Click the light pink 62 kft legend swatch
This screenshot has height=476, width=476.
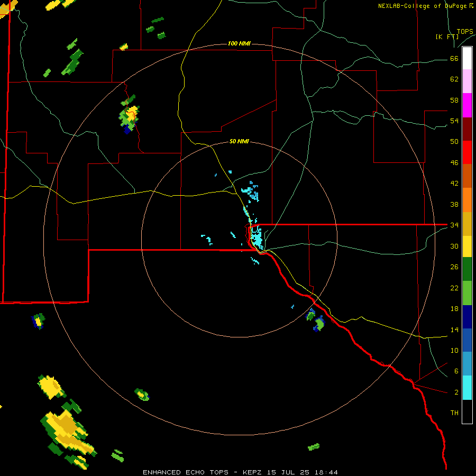[467, 81]
